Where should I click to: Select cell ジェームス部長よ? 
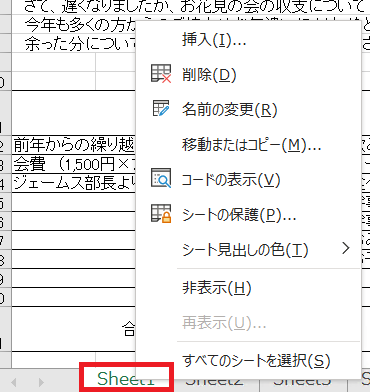pos(74,182)
